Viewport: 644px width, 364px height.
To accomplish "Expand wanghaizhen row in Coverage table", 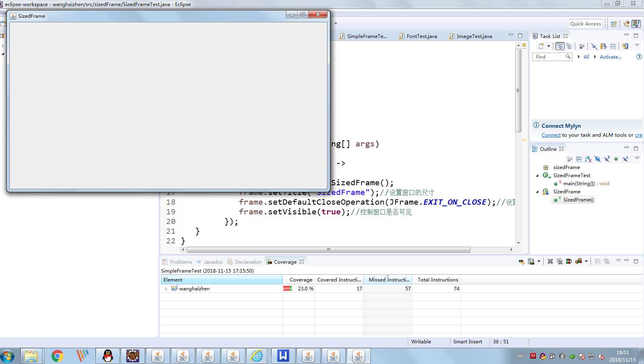I will [166, 289].
